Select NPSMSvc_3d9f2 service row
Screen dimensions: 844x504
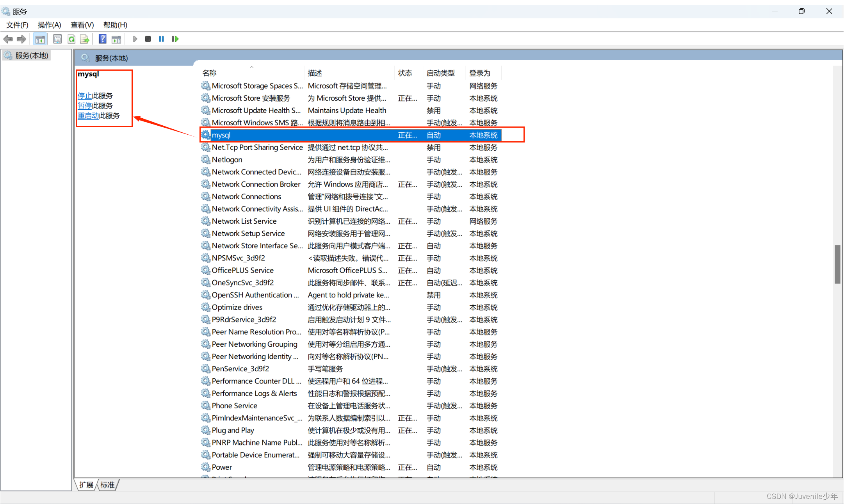point(351,258)
